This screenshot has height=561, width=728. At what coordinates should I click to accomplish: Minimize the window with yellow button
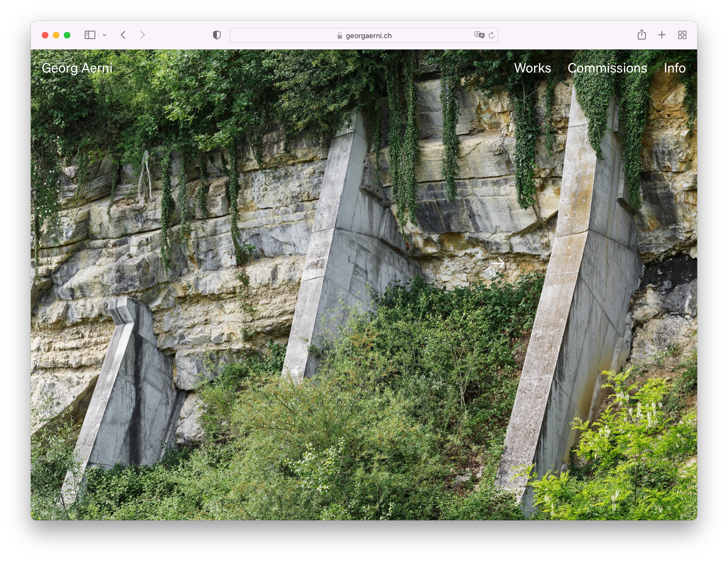point(56,35)
